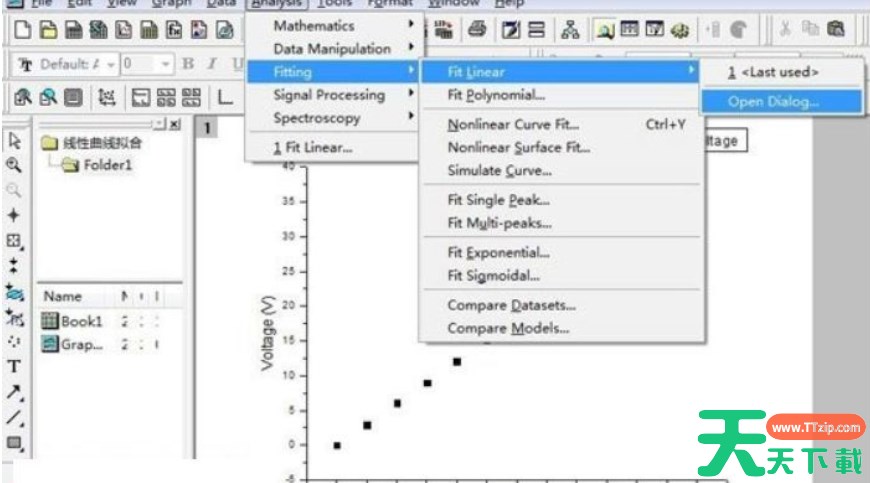The image size is (870, 483).
Task: Choose Compare Models... option
Action: [561, 328]
